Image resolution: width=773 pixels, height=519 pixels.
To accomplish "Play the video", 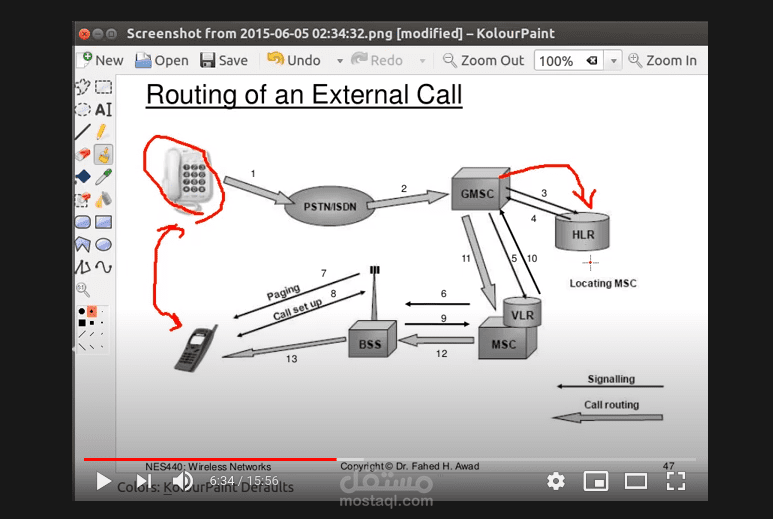I will (103, 481).
